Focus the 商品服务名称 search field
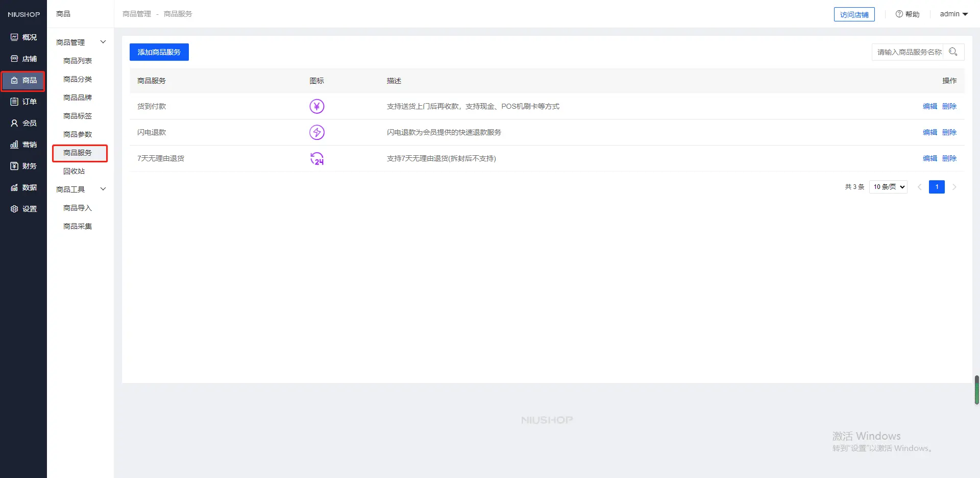 click(908, 52)
